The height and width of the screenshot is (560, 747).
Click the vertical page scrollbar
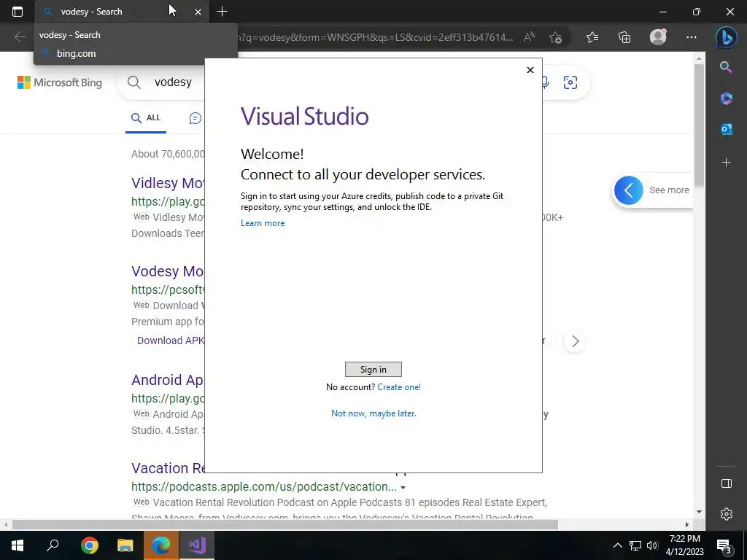click(x=699, y=124)
